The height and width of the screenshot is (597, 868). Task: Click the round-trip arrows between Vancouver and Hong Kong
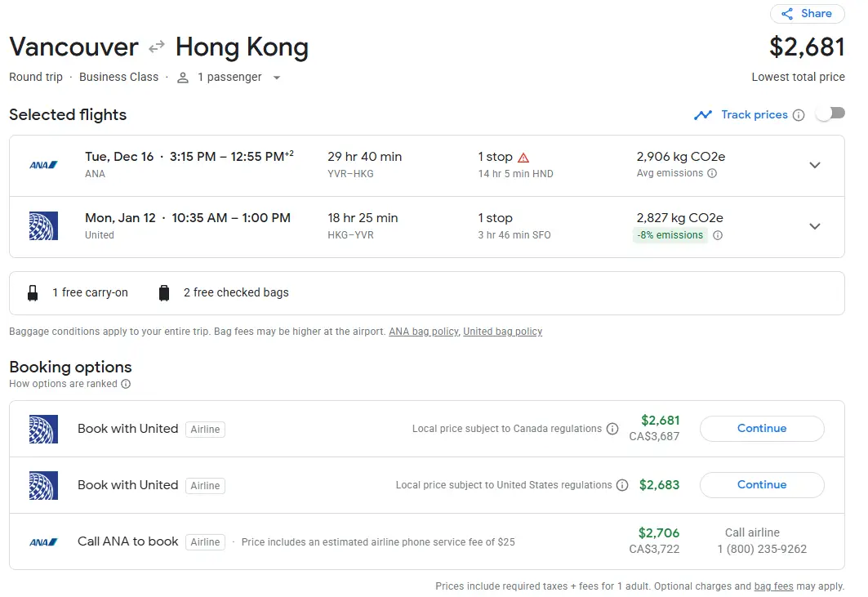[x=157, y=47]
